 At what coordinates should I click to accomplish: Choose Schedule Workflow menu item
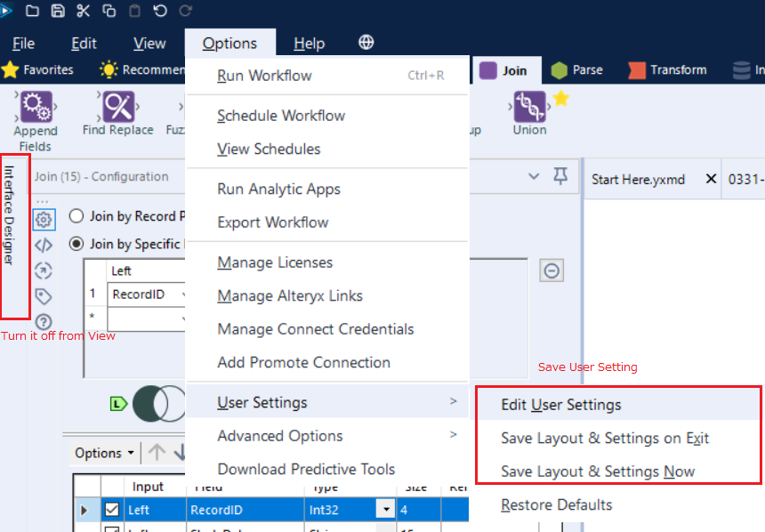pyautogui.click(x=327, y=116)
